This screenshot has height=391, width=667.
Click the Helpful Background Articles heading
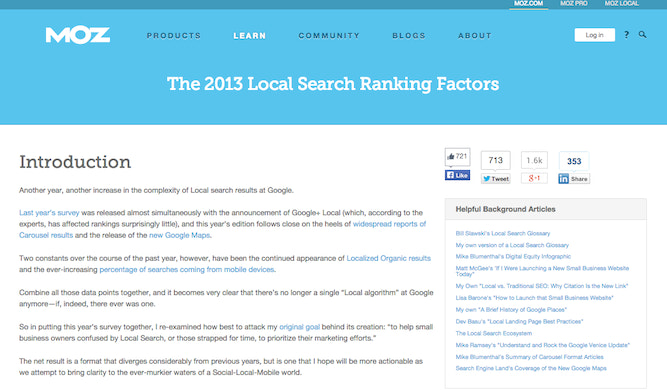505,209
